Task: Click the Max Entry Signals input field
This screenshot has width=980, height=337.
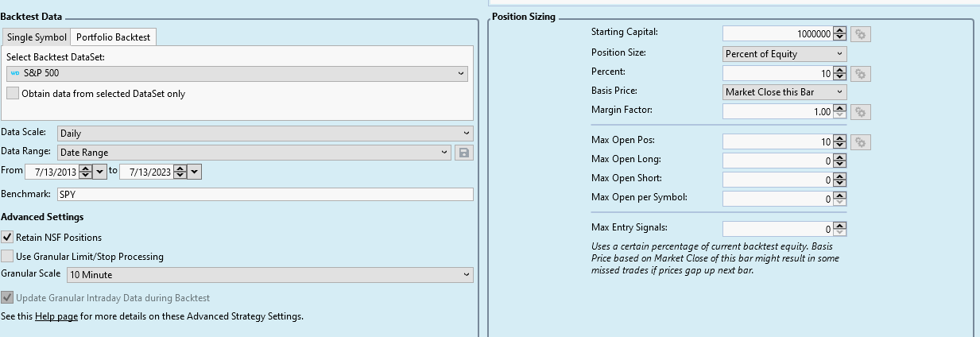Action: click(x=777, y=229)
